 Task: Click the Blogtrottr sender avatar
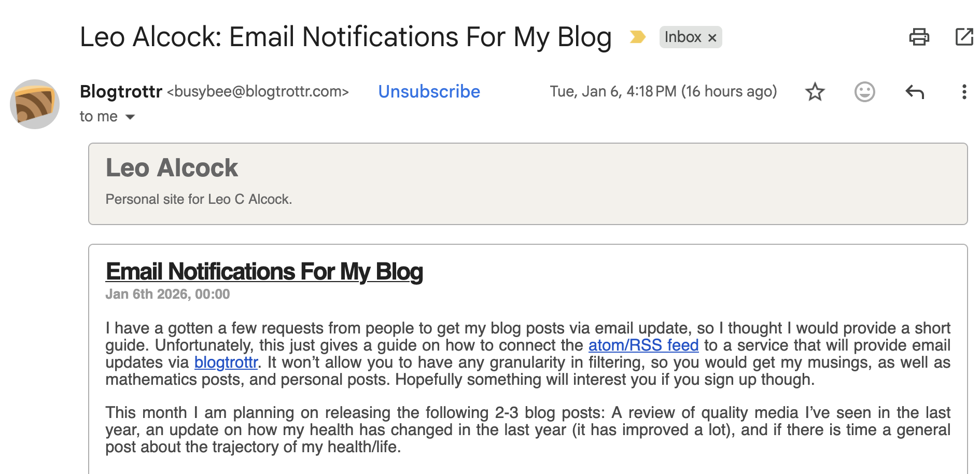(x=35, y=104)
